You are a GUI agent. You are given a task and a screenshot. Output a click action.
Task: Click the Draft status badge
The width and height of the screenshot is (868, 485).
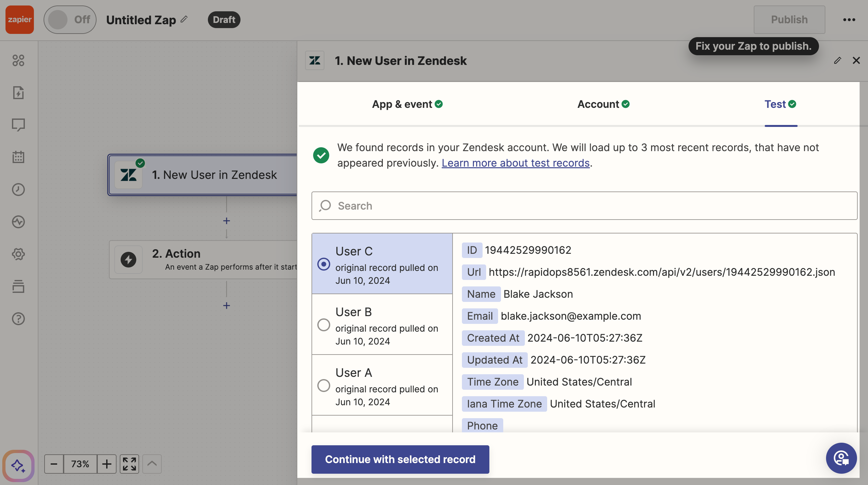224,20
